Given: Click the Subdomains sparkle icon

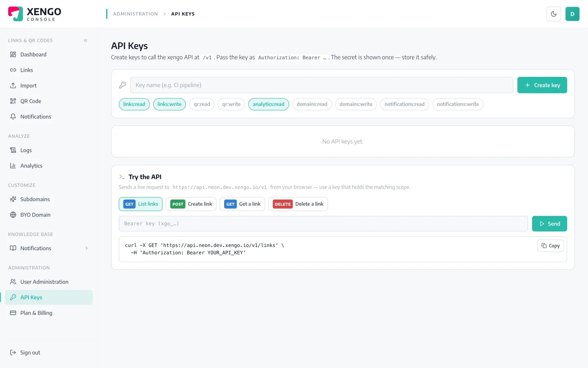Looking at the screenshot, I should 13,199.
